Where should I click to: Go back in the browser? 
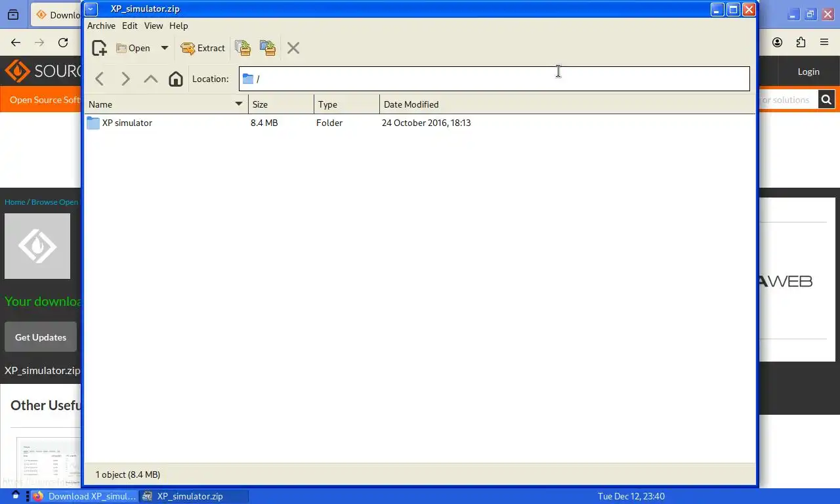pos(16,43)
